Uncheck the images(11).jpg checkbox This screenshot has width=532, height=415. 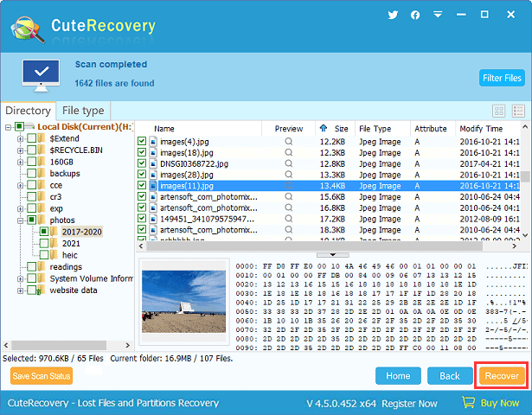[142, 186]
